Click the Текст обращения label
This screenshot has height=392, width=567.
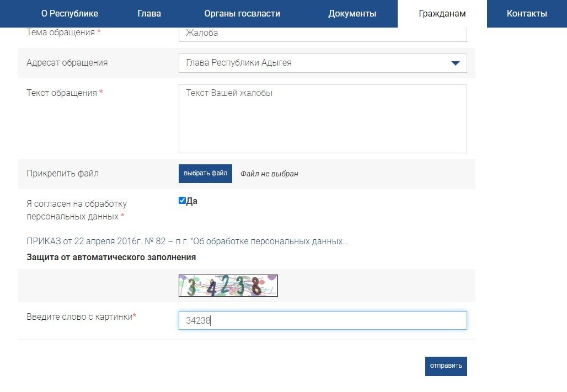65,93
